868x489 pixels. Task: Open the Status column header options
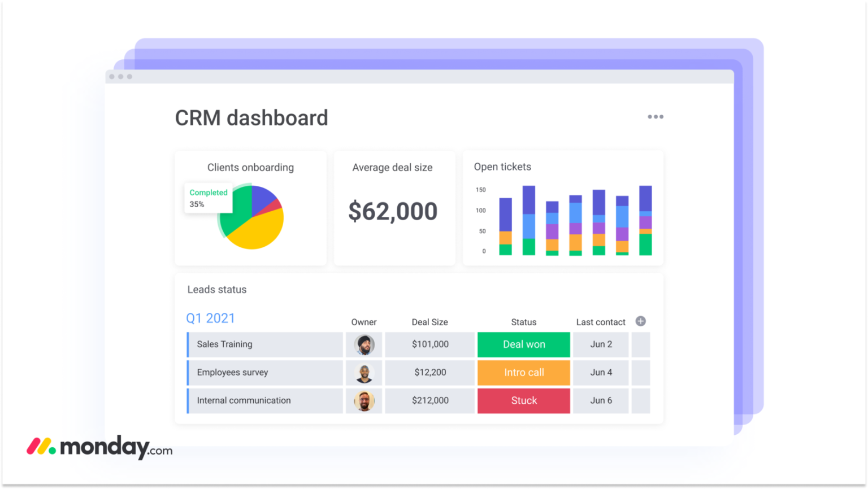pos(523,322)
